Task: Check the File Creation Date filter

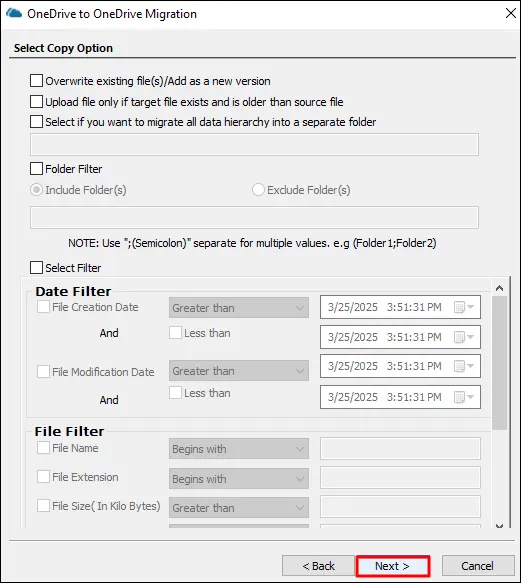Action: [x=43, y=307]
